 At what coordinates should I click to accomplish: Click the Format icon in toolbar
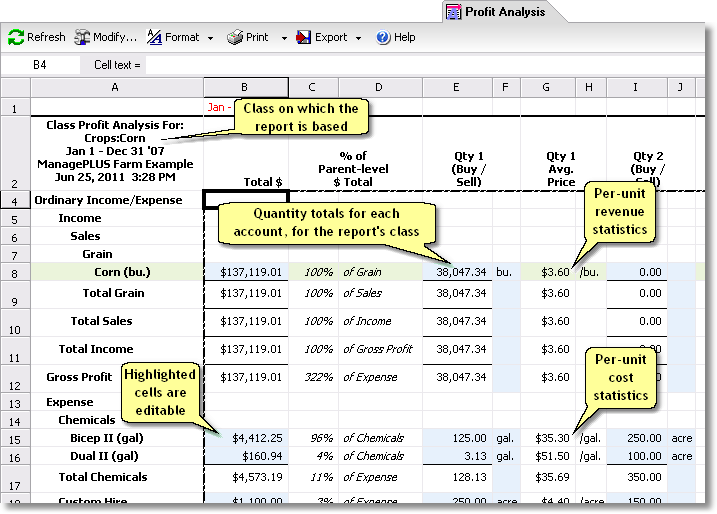click(x=154, y=38)
